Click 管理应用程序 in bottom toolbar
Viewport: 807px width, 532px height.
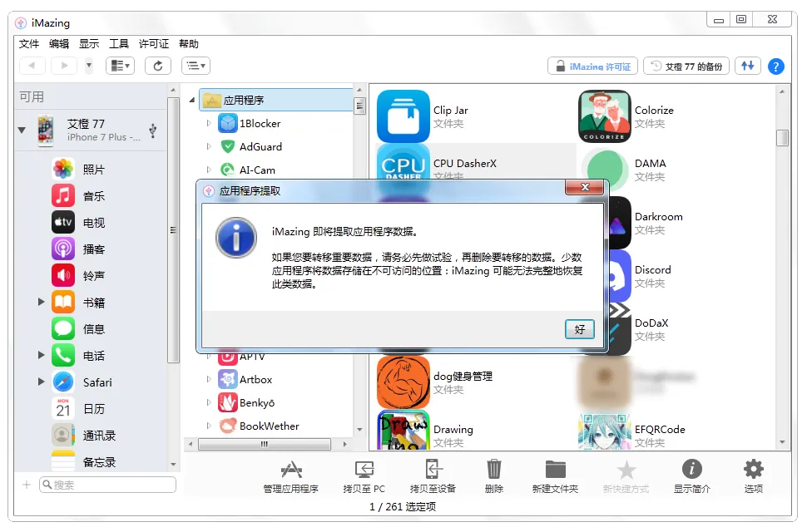coord(291,476)
